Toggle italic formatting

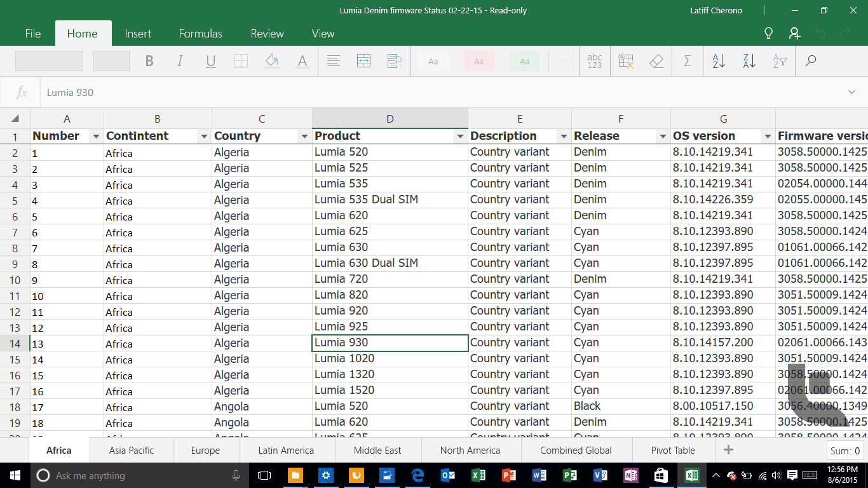(x=180, y=61)
